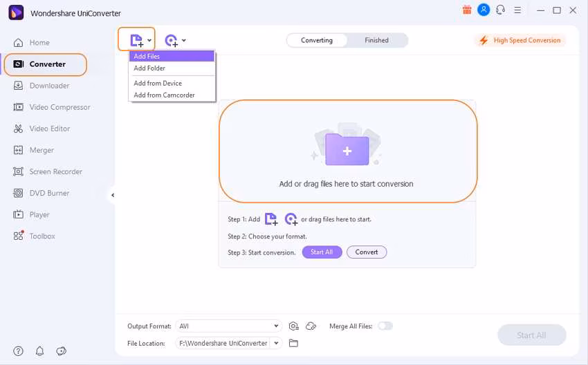Choose Add Files from the menu
This screenshot has width=588, height=365.
pyautogui.click(x=172, y=56)
